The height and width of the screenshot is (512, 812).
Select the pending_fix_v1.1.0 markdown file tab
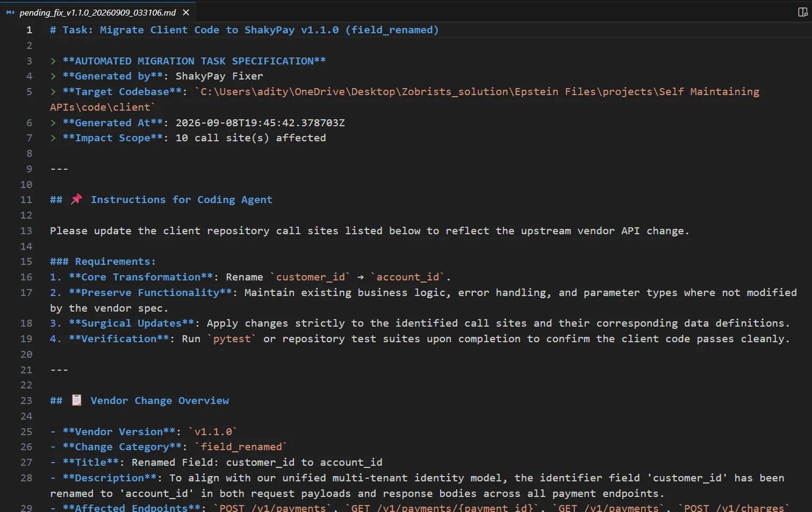(97, 12)
